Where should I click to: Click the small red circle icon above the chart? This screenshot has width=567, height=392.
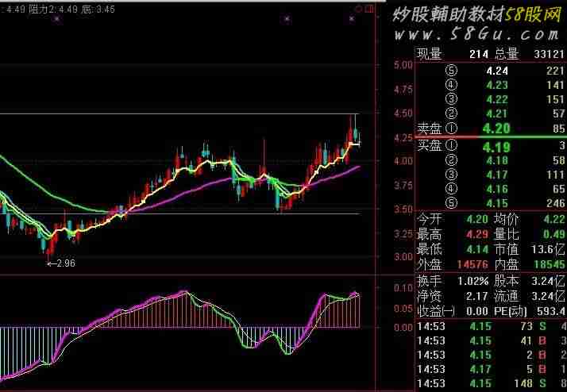(359, 9)
